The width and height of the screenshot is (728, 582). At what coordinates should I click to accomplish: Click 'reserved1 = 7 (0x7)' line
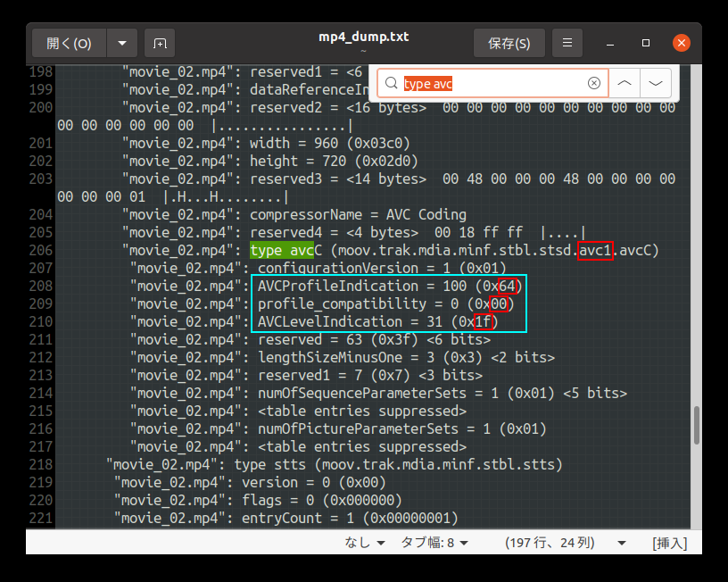(x=370, y=375)
